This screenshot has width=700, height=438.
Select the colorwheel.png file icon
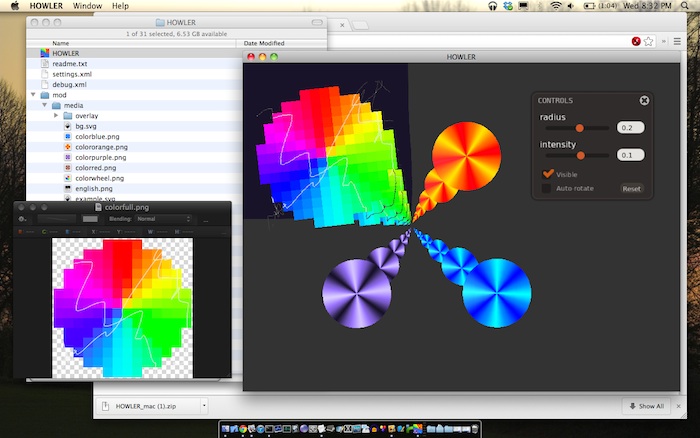[67, 178]
